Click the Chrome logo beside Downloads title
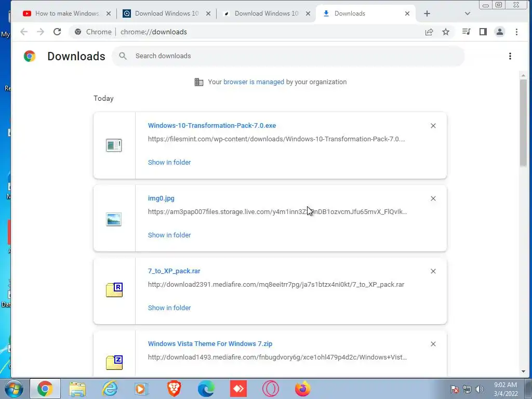This screenshot has width=532, height=399. 30,56
